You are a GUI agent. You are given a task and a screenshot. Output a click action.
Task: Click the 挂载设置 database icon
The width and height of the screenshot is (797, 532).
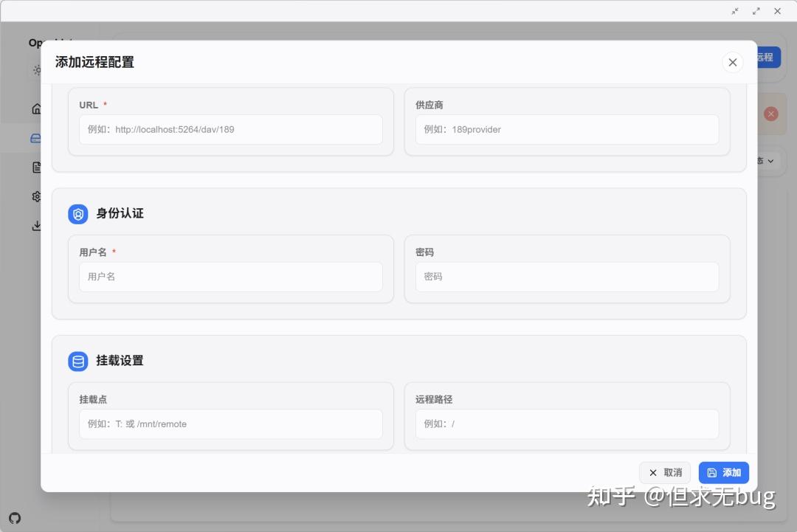click(x=77, y=362)
